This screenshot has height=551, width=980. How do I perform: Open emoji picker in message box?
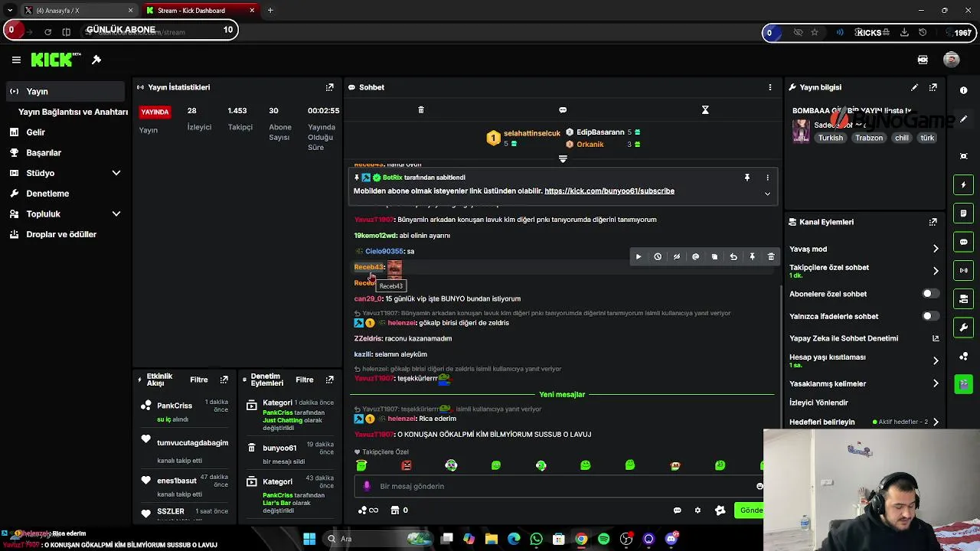click(x=759, y=486)
